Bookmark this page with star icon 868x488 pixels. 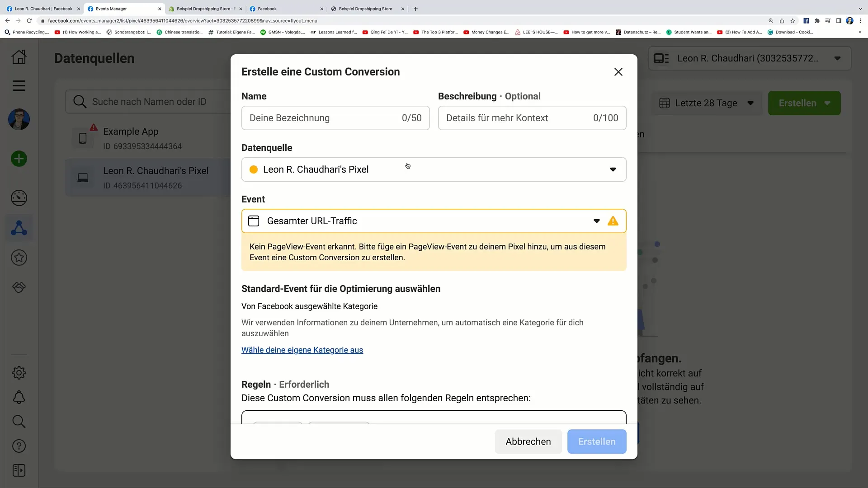click(793, 21)
